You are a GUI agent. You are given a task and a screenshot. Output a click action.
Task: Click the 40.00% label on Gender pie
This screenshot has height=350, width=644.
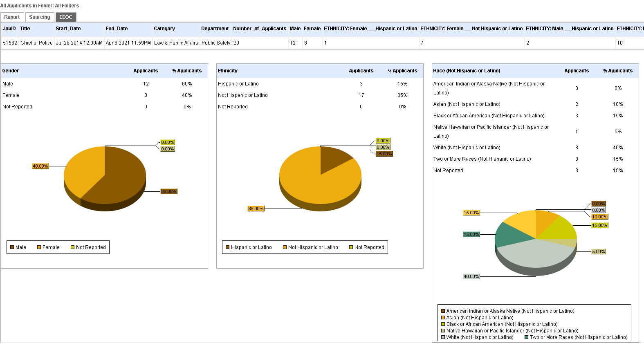[x=40, y=166]
